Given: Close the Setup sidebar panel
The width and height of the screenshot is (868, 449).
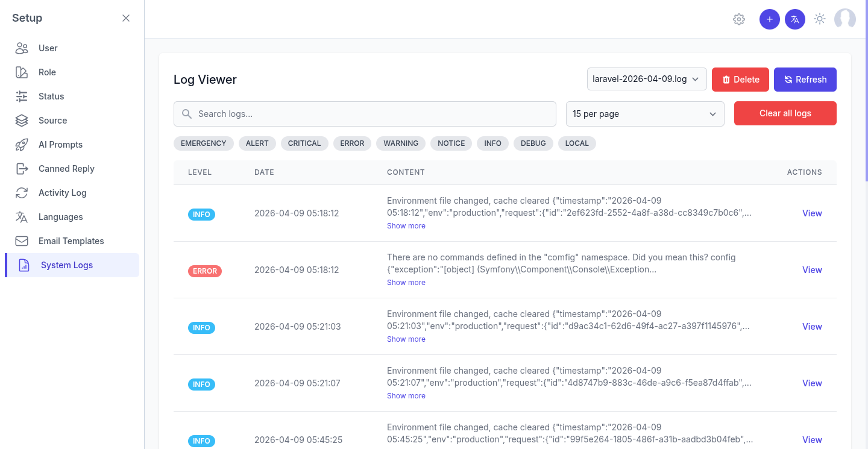Looking at the screenshot, I should [x=126, y=18].
